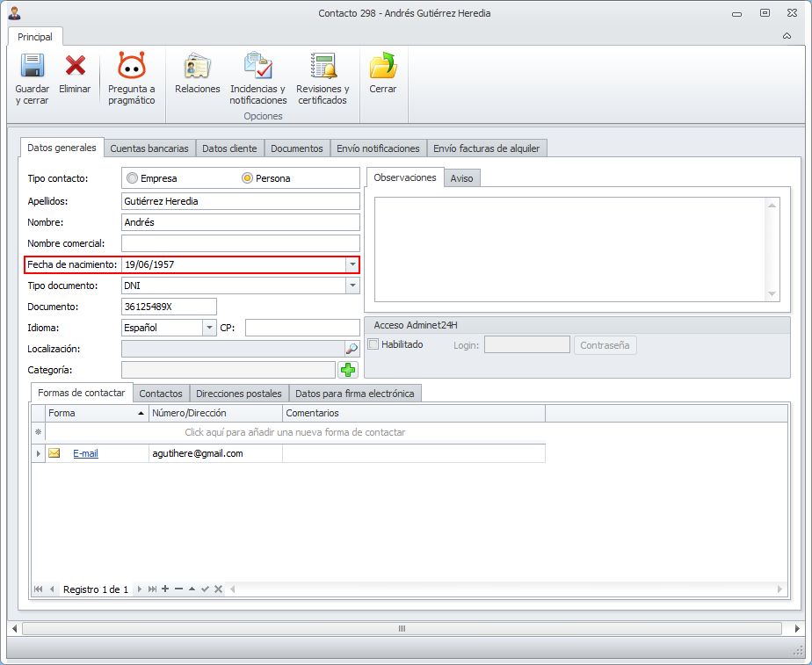
Task: Expand the Idioma dropdown list
Action: [209, 328]
